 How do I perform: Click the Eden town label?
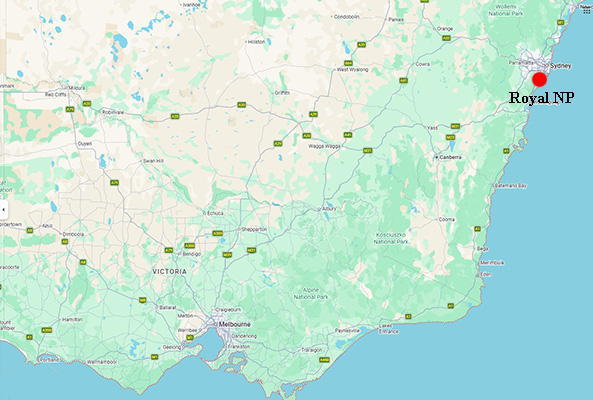click(486, 274)
